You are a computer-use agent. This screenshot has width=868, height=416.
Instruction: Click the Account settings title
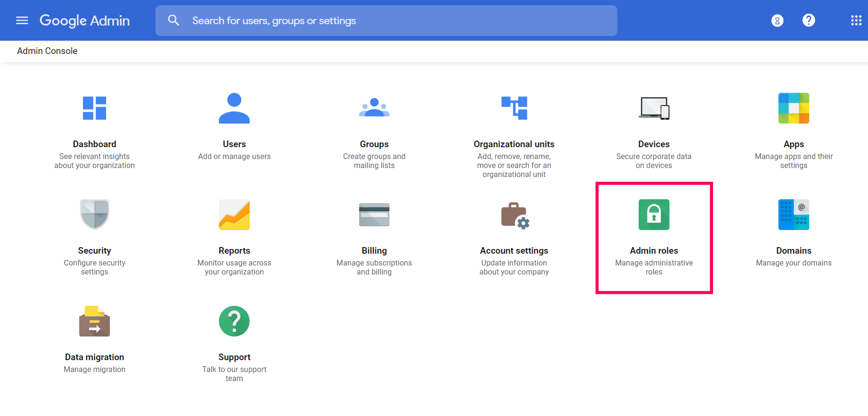click(x=514, y=251)
